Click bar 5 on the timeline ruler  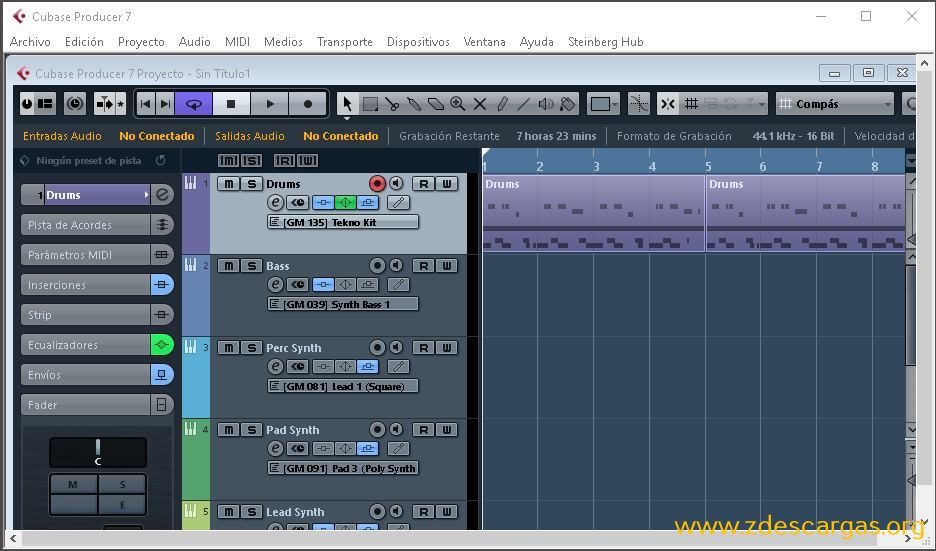pyautogui.click(x=708, y=167)
